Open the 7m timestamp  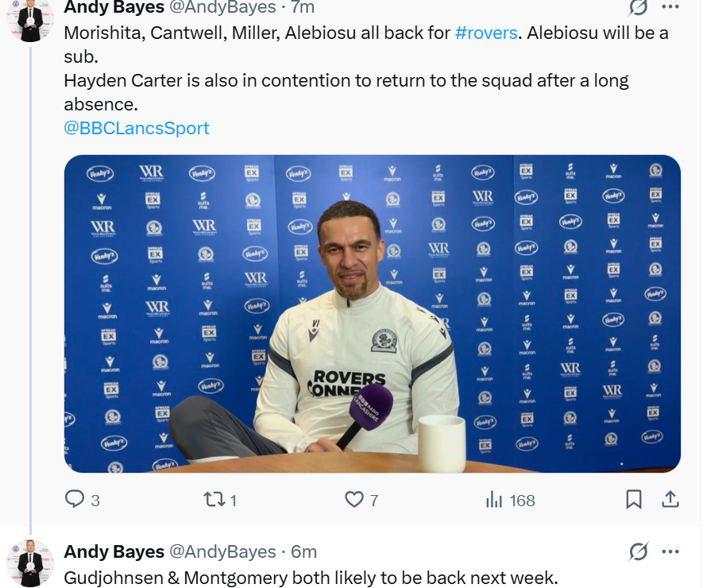(x=303, y=7)
